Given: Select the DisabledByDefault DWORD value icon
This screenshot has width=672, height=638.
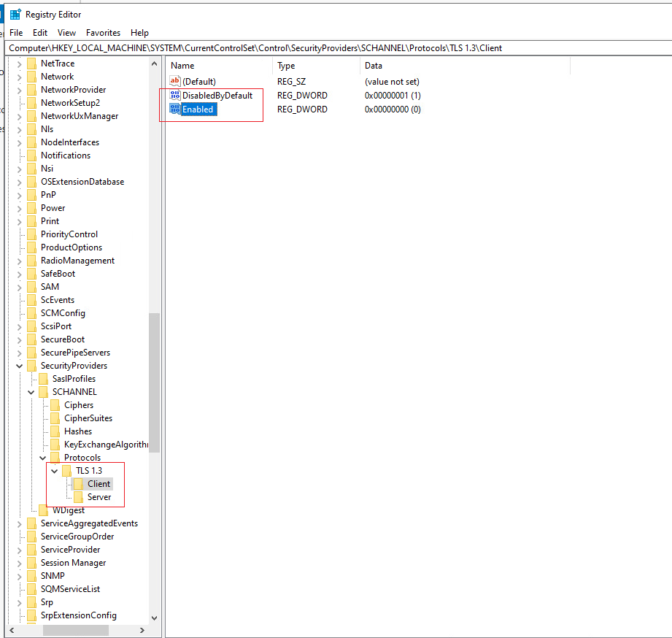Looking at the screenshot, I should click(x=175, y=95).
